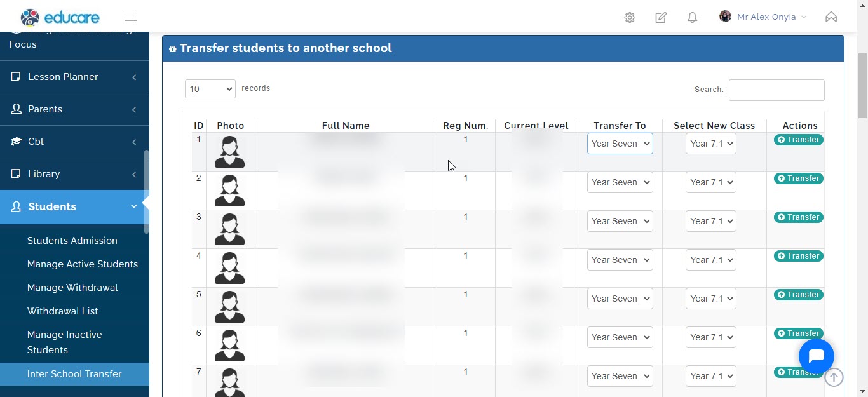
Task: Open the mail envelope icon
Action: 831,17
